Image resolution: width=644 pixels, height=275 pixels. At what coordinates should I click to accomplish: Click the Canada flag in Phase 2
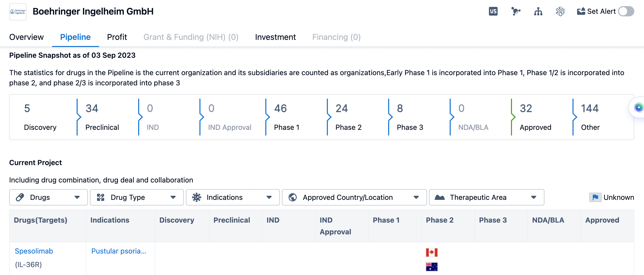432,252
